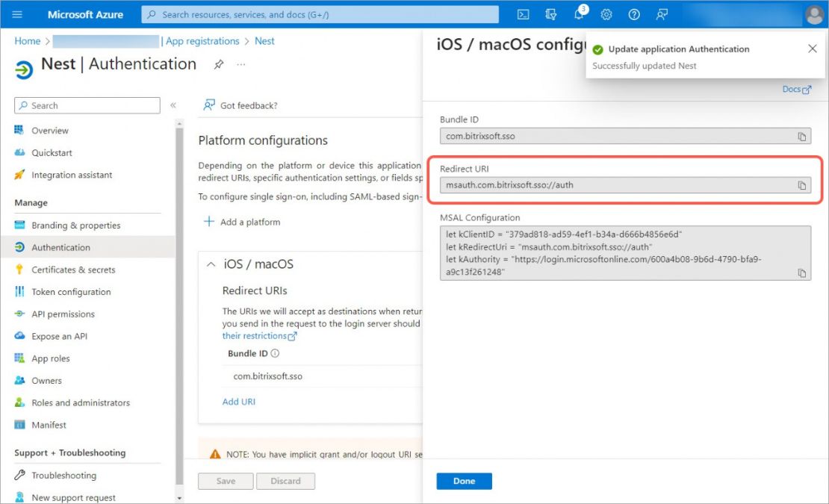Open Overview in the sidebar
This screenshot has width=829, height=504.
(50, 131)
